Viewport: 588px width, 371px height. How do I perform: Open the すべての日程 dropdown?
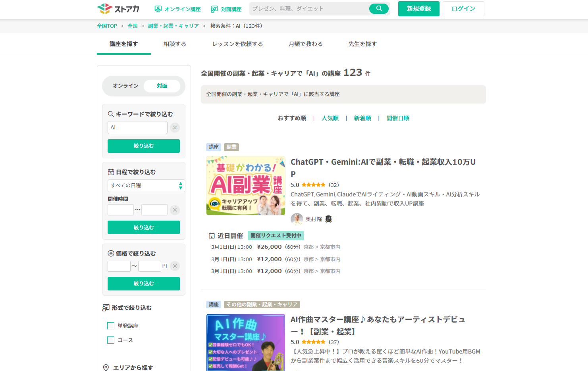[146, 185]
